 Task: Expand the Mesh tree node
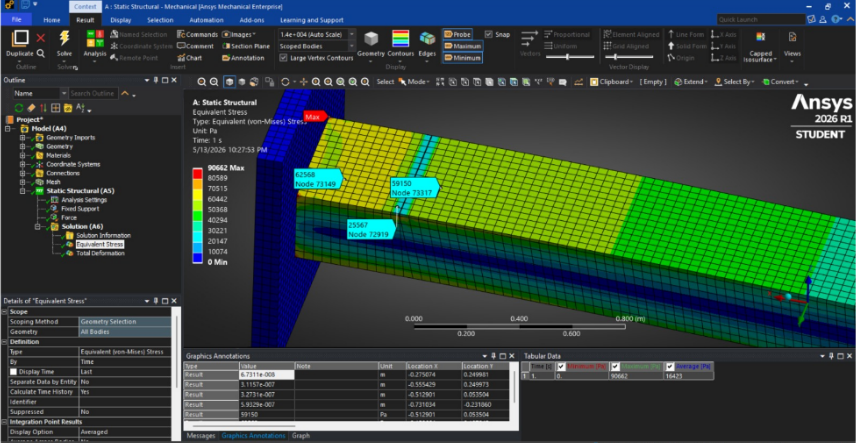pyautogui.click(x=22, y=182)
